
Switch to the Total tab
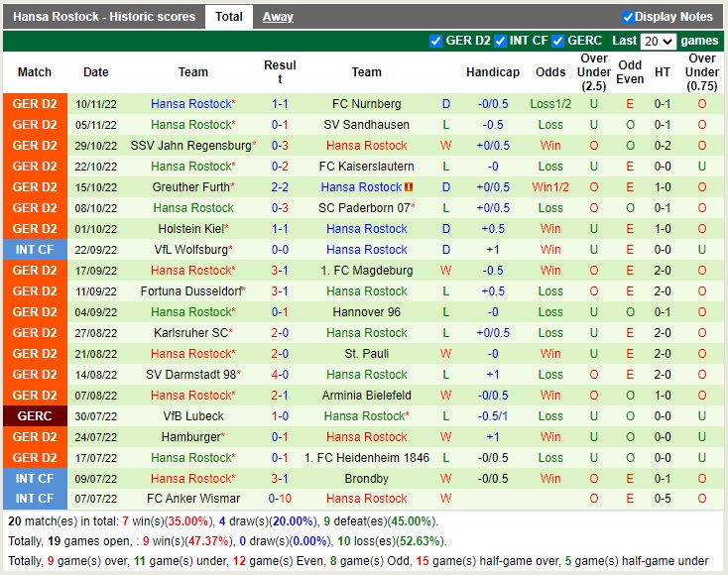(229, 17)
